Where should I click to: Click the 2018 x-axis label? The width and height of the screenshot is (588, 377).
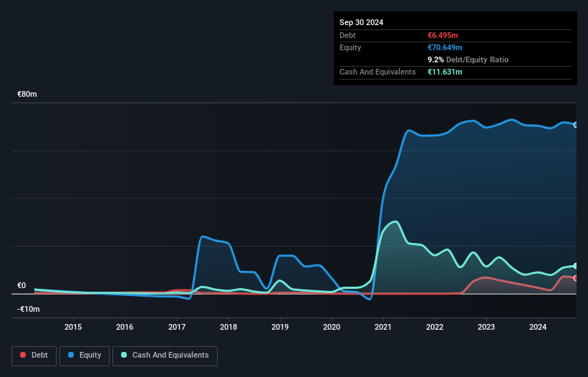[228, 327]
